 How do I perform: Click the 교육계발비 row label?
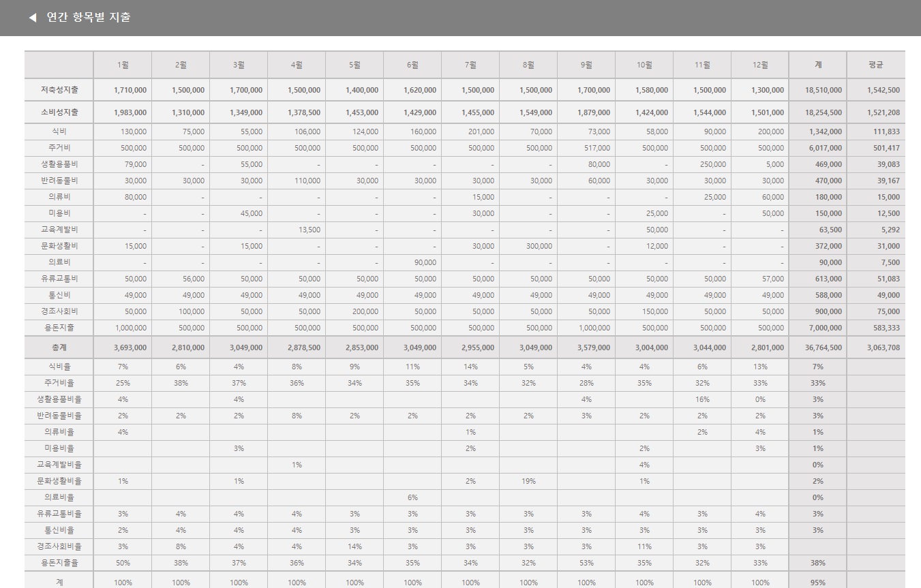(x=59, y=229)
